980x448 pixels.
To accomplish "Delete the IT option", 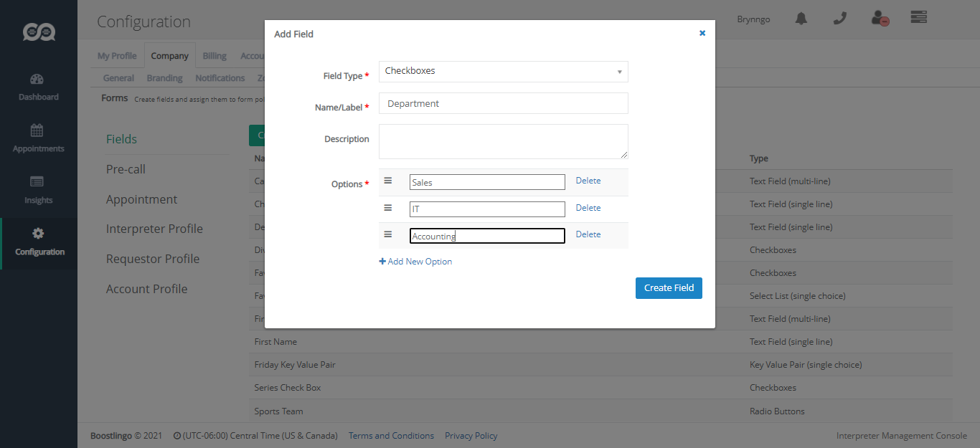I will click(588, 208).
